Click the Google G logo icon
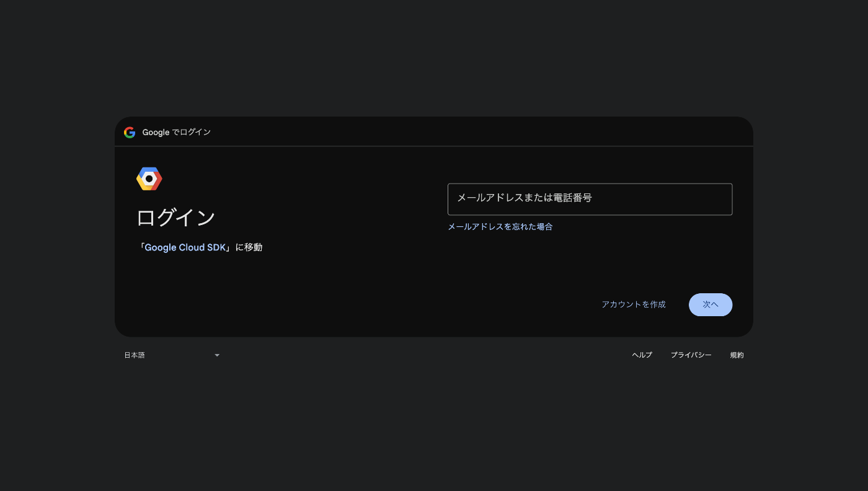 point(130,132)
